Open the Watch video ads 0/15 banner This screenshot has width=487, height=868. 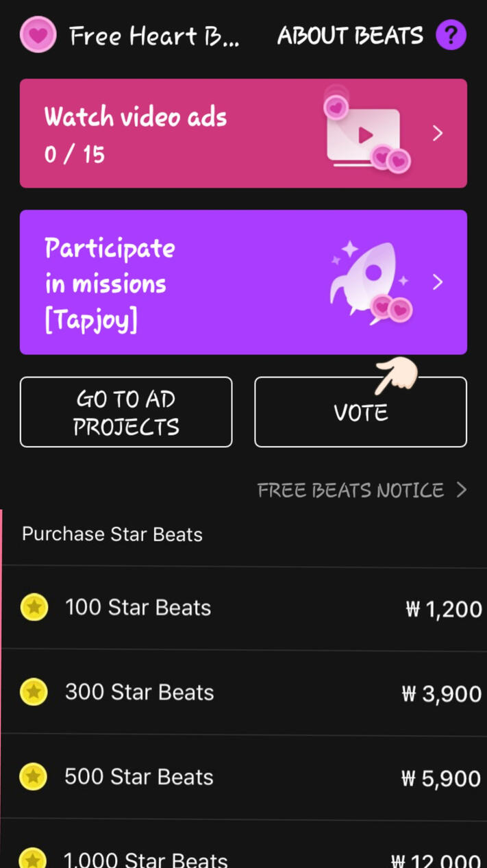point(171,134)
